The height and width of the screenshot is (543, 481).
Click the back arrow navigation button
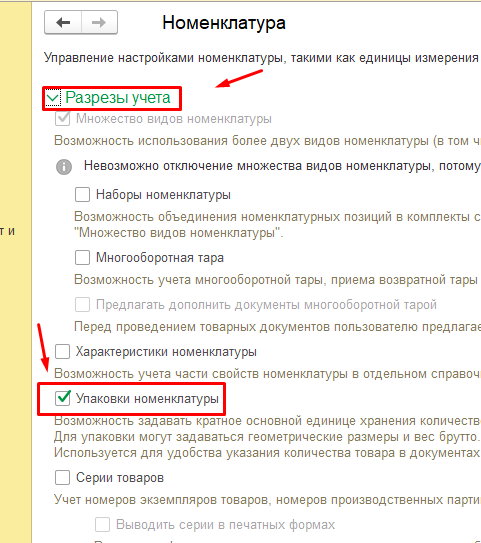pos(63,23)
